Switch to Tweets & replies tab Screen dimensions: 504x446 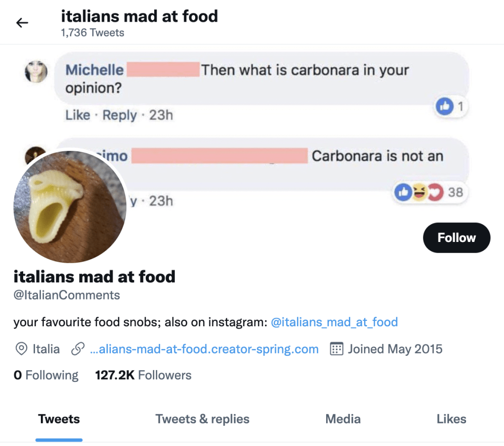[x=202, y=419]
